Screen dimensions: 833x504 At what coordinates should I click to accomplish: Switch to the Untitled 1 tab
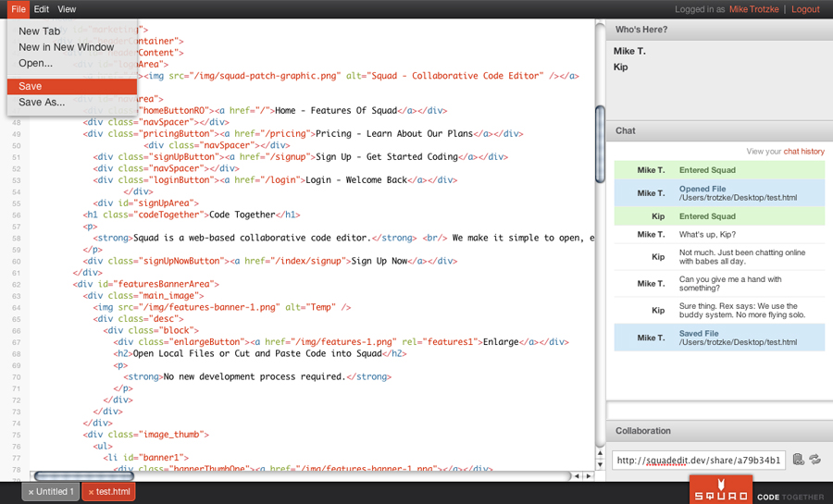[x=54, y=492]
